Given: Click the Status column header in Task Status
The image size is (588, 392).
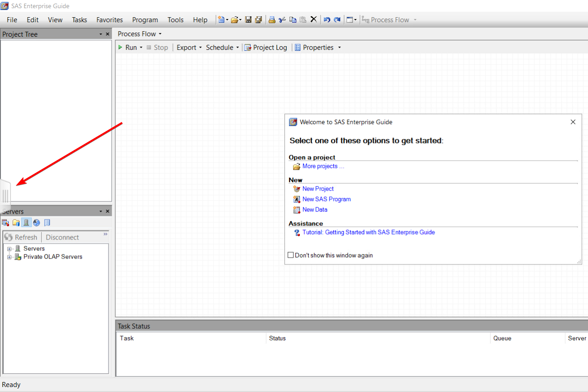Looking at the screenshot, I should [x=378, y=338].
